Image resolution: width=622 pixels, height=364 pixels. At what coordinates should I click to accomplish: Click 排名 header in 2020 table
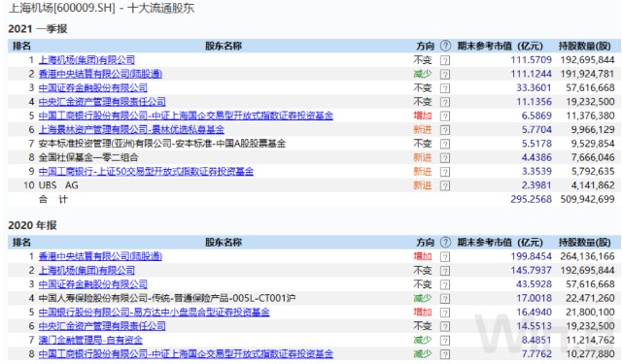click(x=21, y=242)
